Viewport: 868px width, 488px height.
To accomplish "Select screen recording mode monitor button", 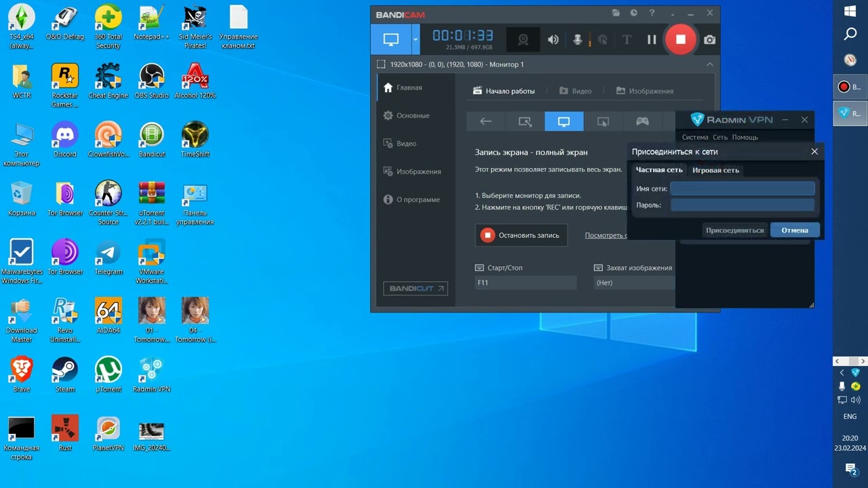I will [391, 39].
